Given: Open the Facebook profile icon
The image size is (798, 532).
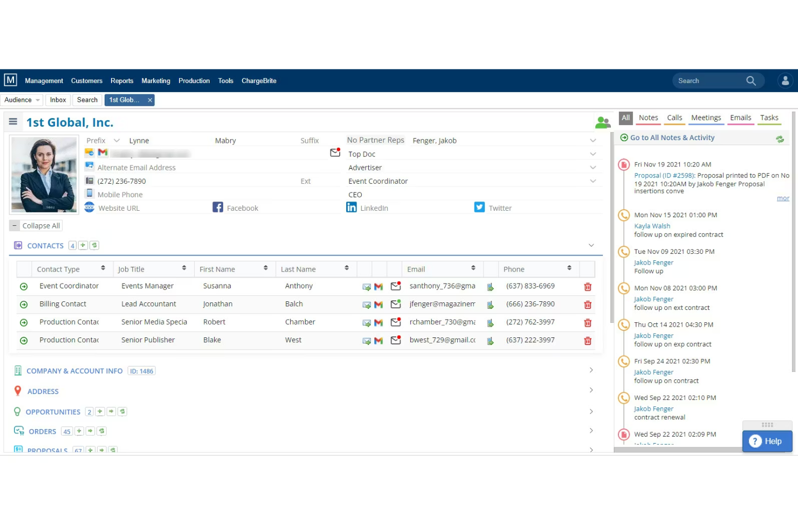Looking at the screenshot, I should (x=218, y=207).
